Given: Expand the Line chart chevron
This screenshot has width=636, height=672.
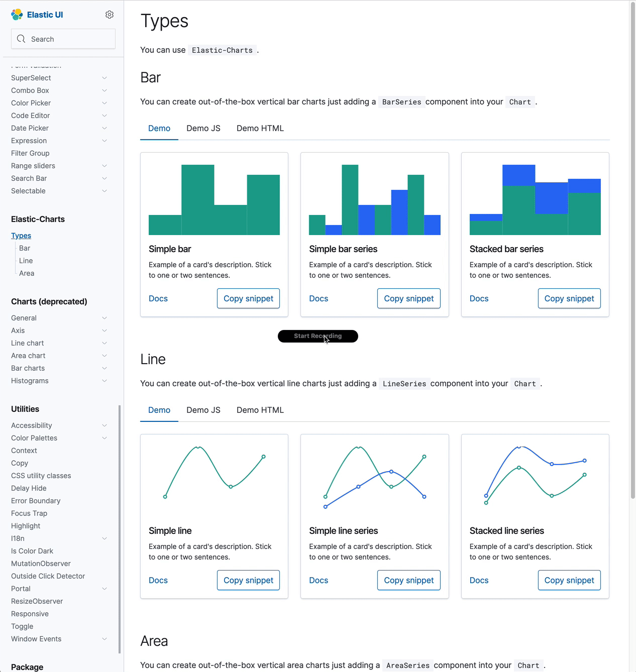Looking at the screenshot, I should tap(104, 343).
